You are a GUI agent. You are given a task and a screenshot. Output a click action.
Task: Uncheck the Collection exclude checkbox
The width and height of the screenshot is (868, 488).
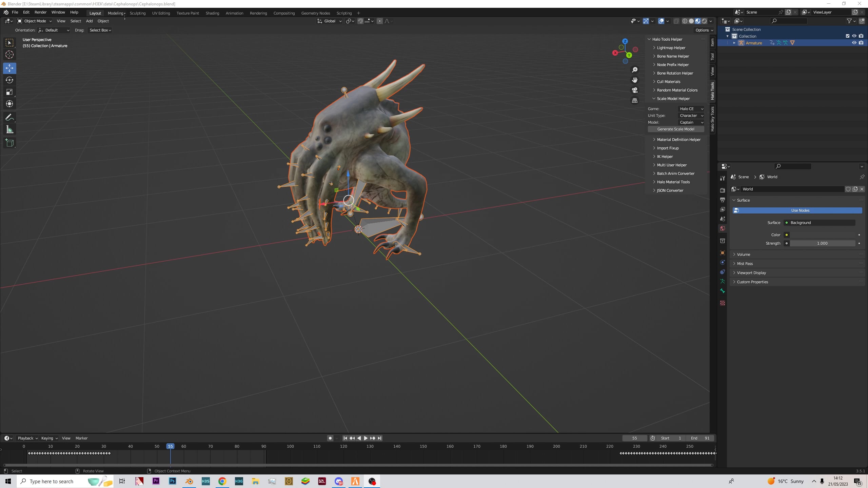[848, 36]
